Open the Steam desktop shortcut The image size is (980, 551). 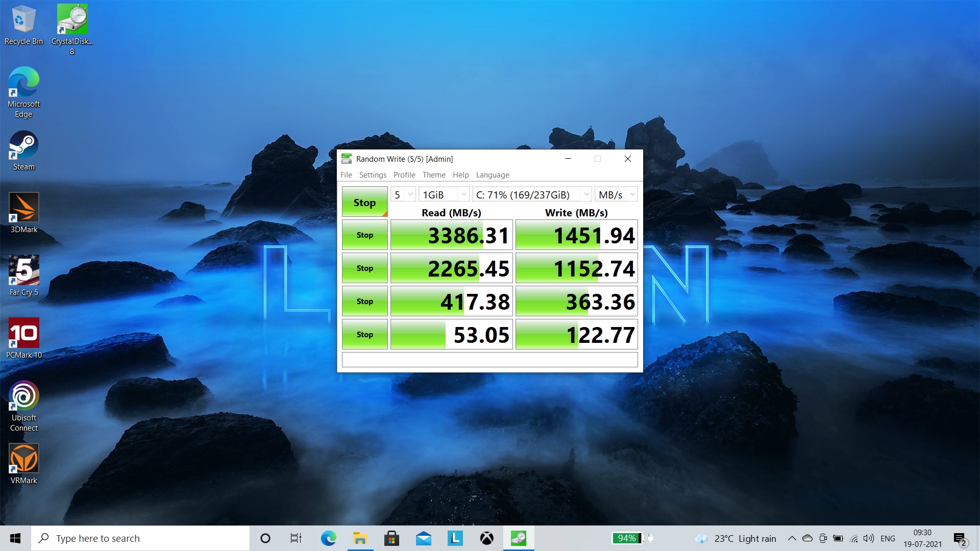click(x=23, y=150)
